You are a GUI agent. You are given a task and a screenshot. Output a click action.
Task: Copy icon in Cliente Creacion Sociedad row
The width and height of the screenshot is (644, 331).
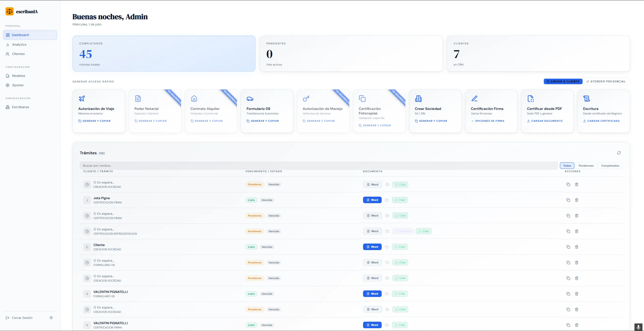pos(568,247)
